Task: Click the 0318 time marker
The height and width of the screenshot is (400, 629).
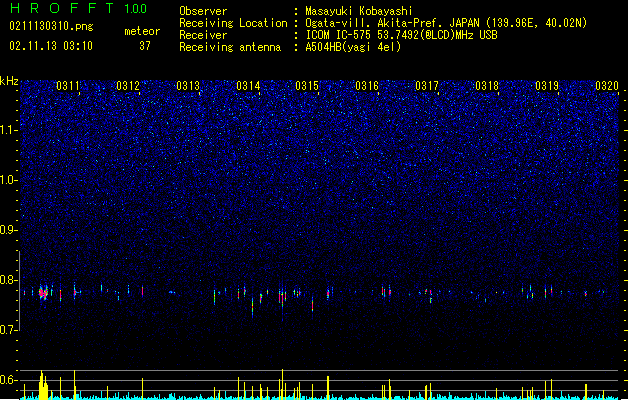Action: coord(487,86)
